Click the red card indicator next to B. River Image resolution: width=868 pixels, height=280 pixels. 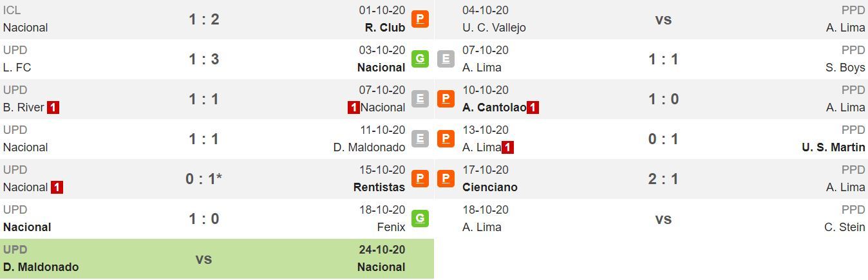[x=53, y=107]
